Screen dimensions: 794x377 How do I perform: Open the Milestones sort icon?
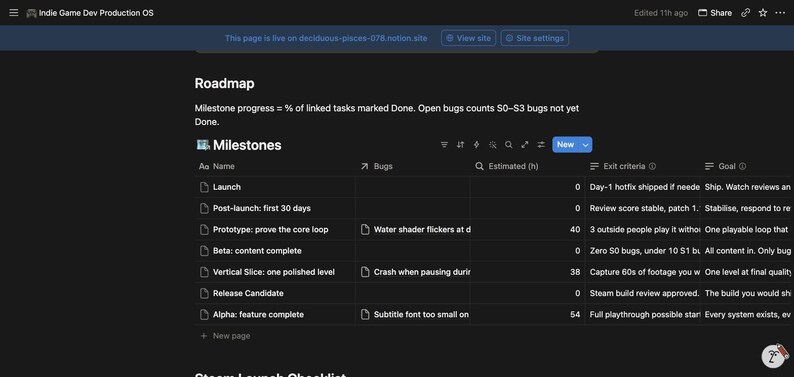460,145
